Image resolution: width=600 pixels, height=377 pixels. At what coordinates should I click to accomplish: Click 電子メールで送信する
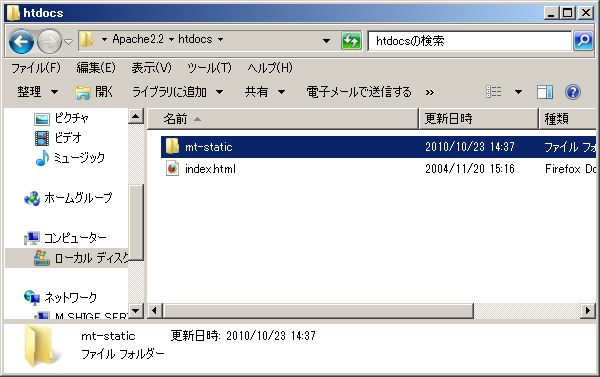pos(359,92)
